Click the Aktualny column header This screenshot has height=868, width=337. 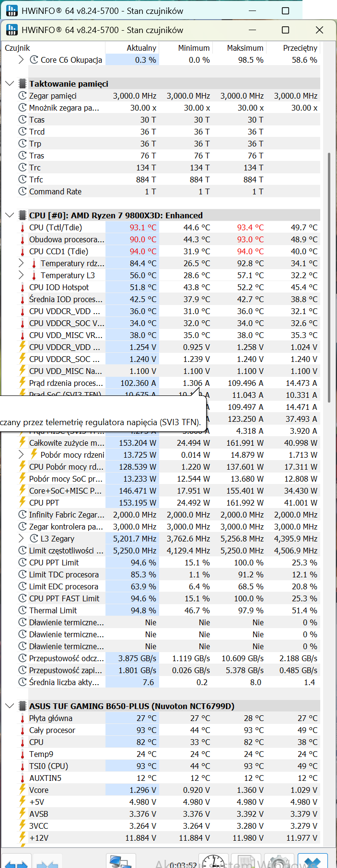[x=132, y=48]
